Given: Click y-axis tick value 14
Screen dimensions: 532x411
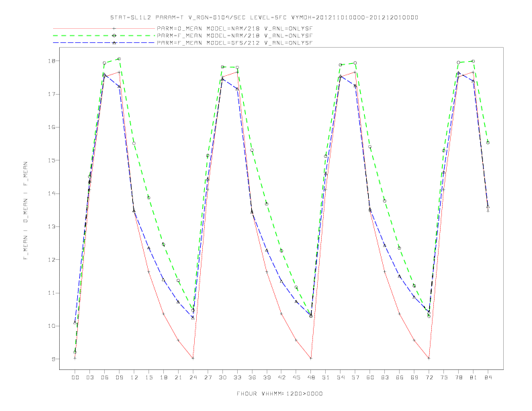Looking at the screenshot, I should click(51, 193).
